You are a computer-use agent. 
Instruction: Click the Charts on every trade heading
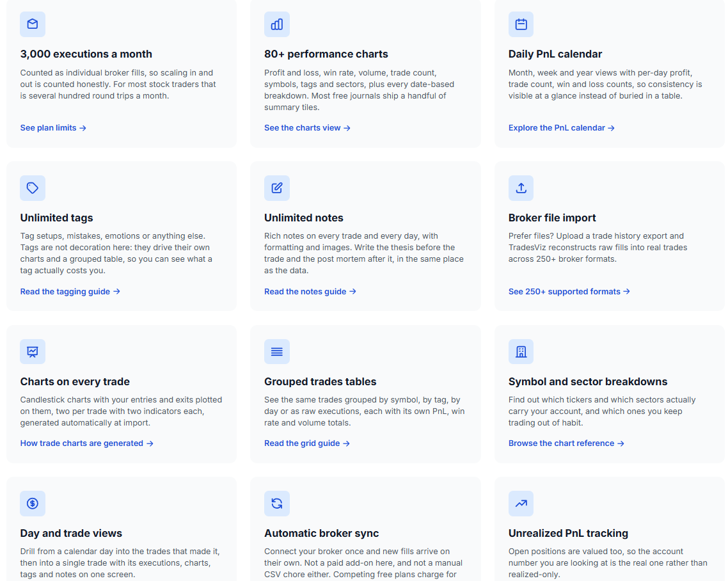click(75, 382)
